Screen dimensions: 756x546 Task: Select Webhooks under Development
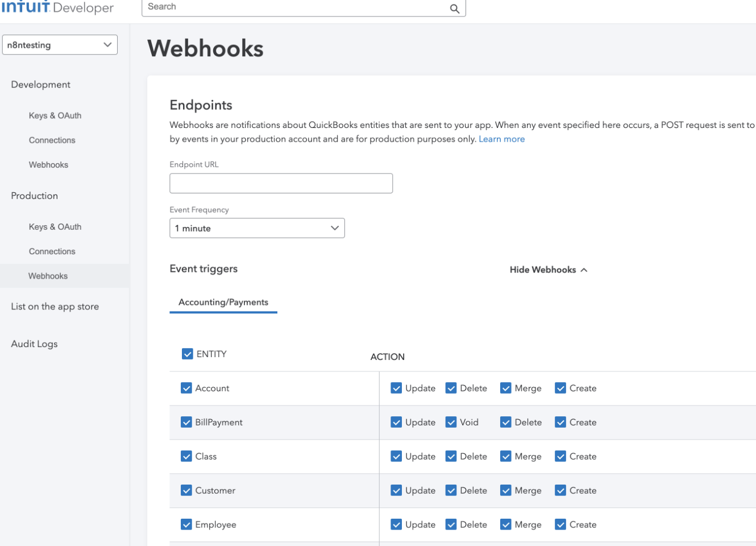tap(48, 164)
